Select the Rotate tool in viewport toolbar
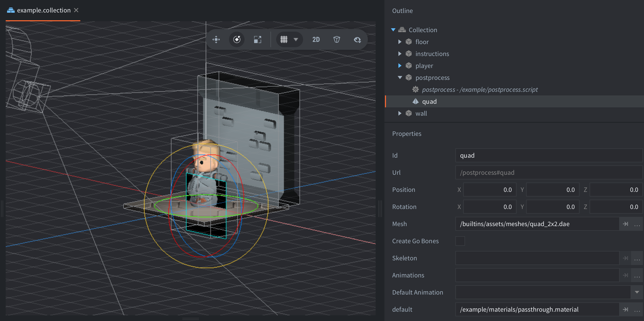The width and height of the screenshot is (644, 321). pyautogui.click(x=237, y=39)
